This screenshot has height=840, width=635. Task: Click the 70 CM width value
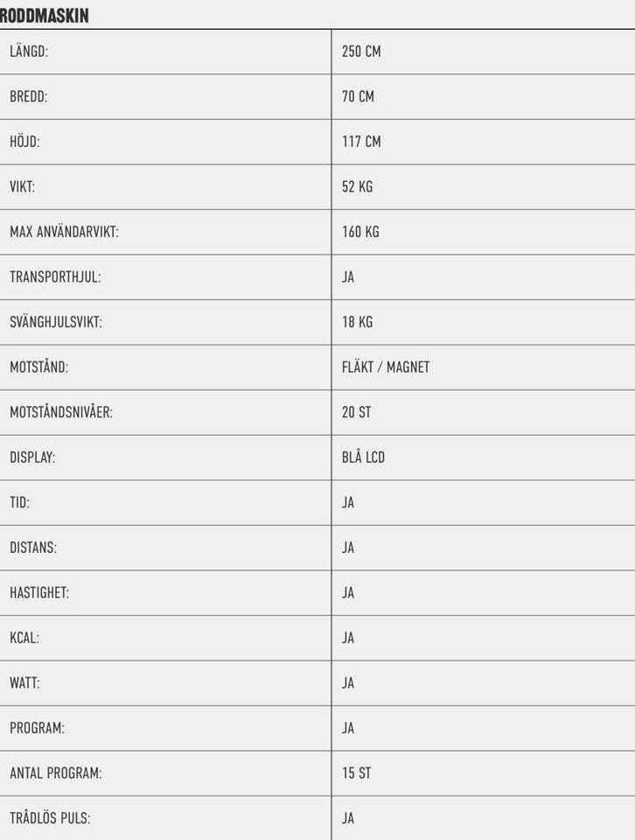tap(358, 97)
